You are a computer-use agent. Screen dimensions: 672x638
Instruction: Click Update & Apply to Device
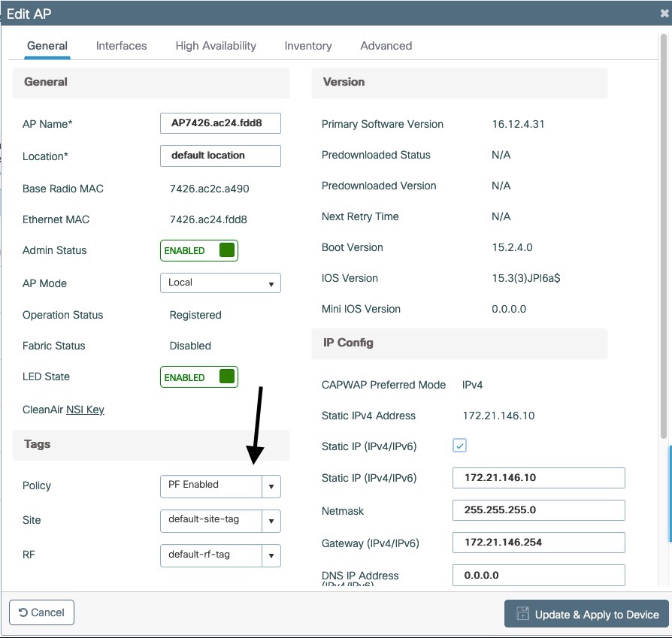pyautogui.click(x=586, y=614)
